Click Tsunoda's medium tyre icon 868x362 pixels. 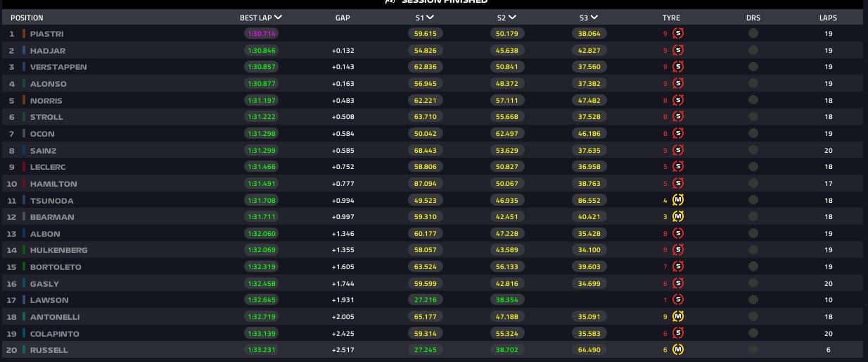click(678, 200)
